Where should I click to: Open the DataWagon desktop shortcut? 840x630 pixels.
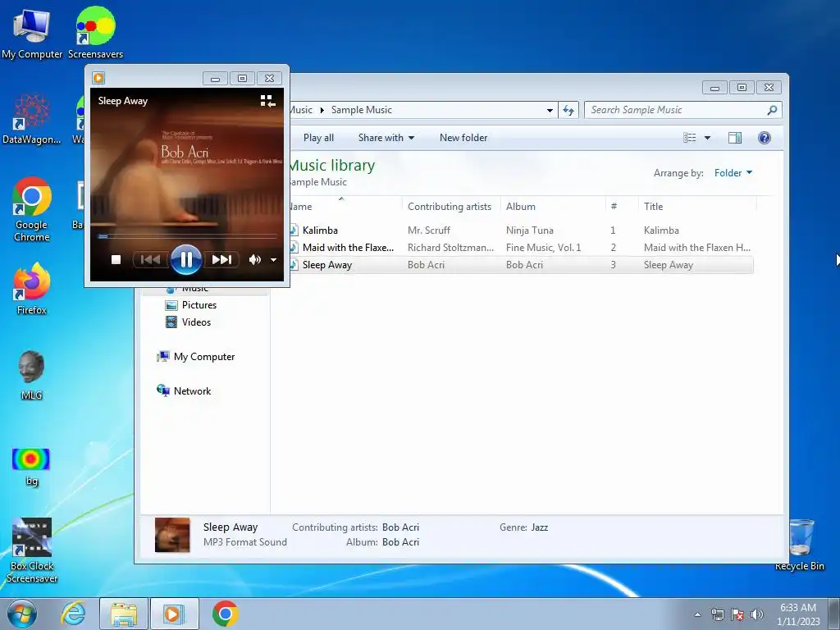tap(32, 119)
